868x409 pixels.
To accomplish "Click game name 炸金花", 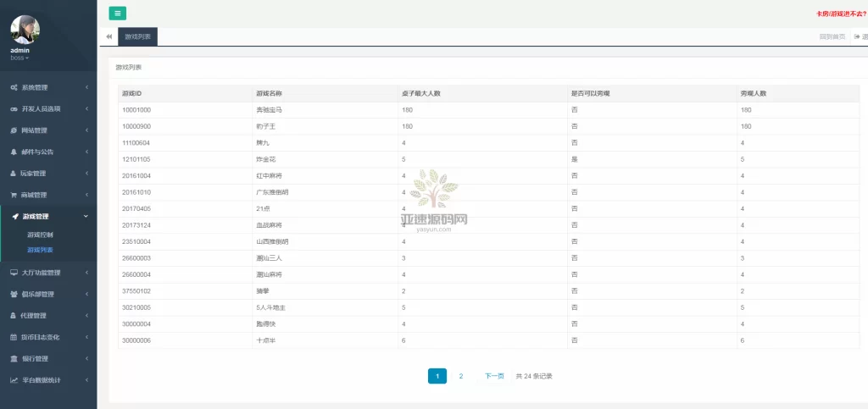I will tap(265, 159).
